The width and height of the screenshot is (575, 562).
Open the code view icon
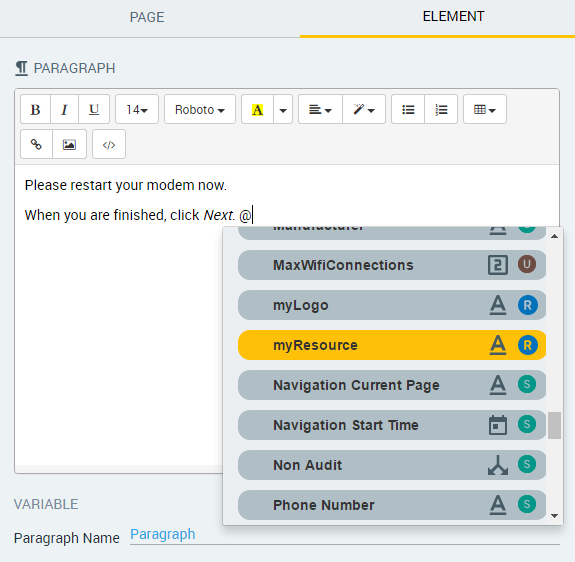(x=109, y=144)
